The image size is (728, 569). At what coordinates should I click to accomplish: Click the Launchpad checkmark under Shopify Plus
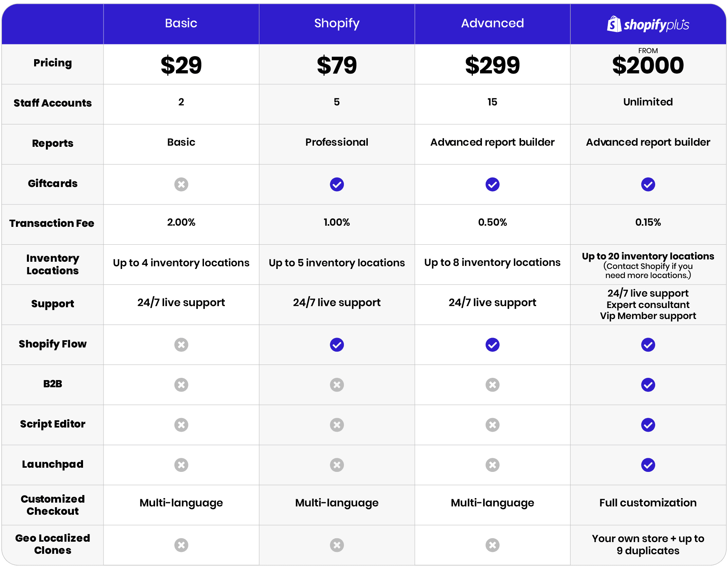pyautogui.click(x=648, y=465)
